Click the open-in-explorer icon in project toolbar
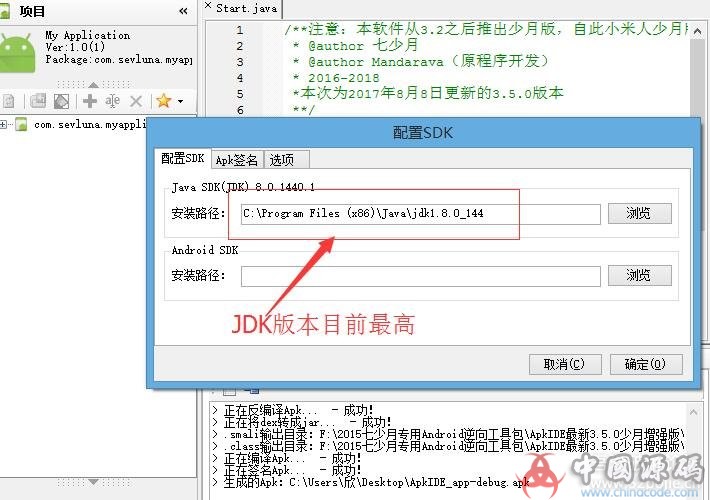Screen dimensions: 710x500 [x=38, y=101]
